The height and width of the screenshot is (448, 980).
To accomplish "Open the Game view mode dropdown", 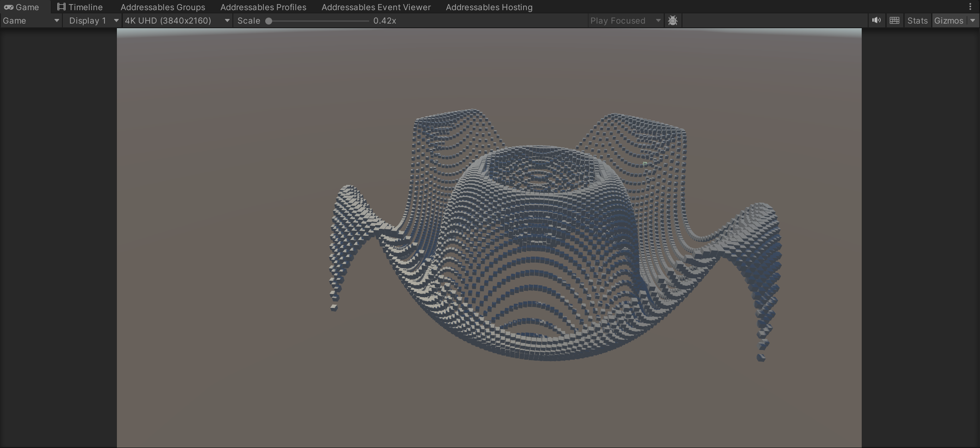I will pyautogui.click(x=31, y=21).
